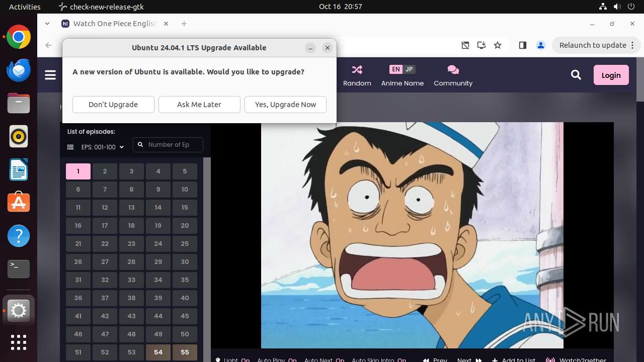Go back with browser arrow
This screenshot has width=644, height=362.
[x=48, y=45]
